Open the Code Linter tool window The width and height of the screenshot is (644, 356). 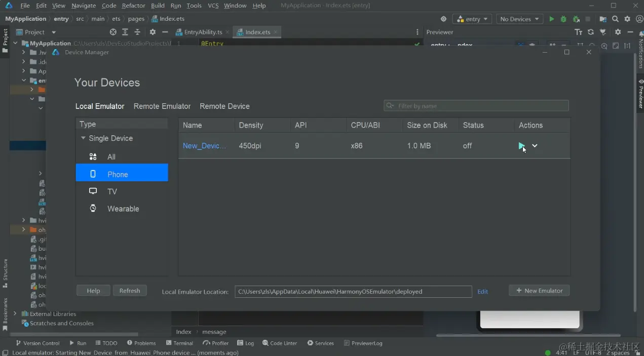[280, 343]
